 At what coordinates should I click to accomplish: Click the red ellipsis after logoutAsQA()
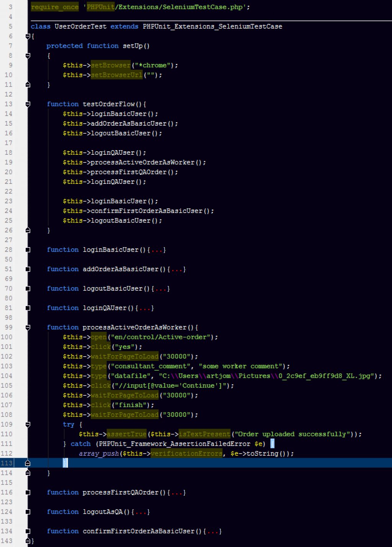[140, 512]
